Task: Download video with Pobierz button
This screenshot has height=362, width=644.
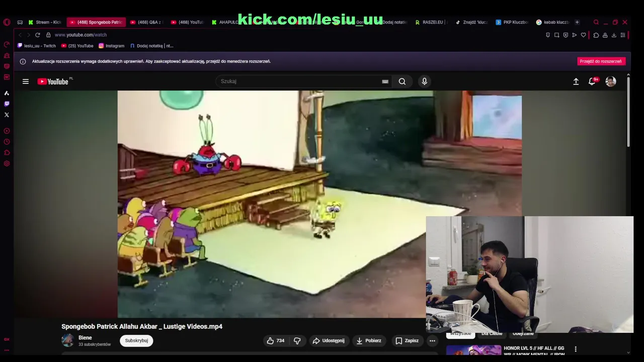Action: click(369, 340)
